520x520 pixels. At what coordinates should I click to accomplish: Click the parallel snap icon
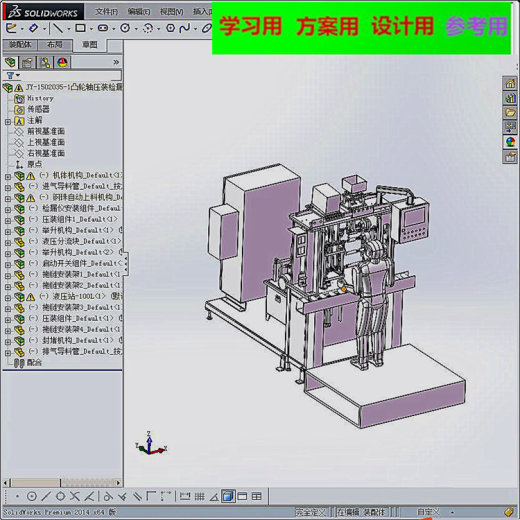[x=137, y=497]
